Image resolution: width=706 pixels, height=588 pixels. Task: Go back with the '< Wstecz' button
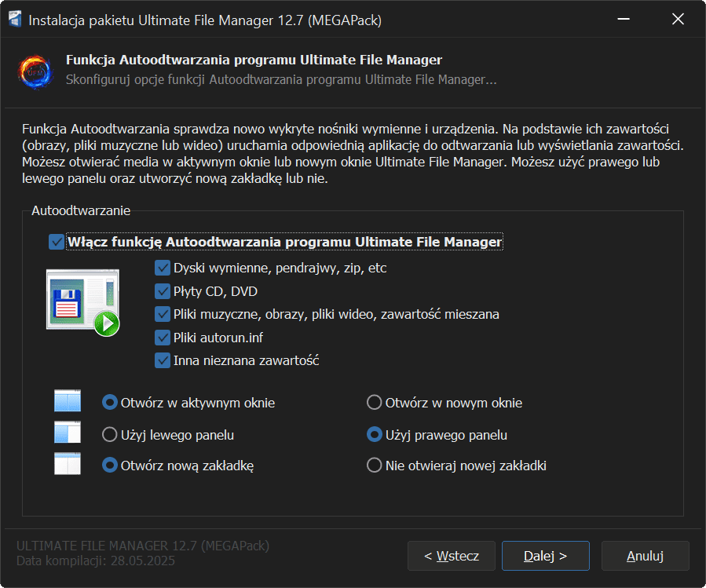451,556
